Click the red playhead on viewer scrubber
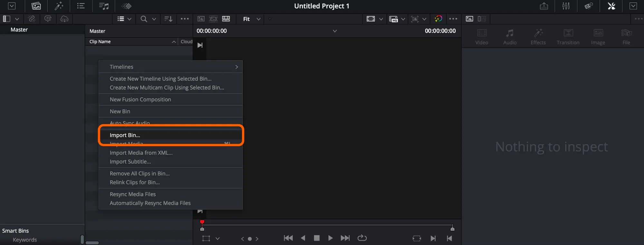 pos(202,222)
